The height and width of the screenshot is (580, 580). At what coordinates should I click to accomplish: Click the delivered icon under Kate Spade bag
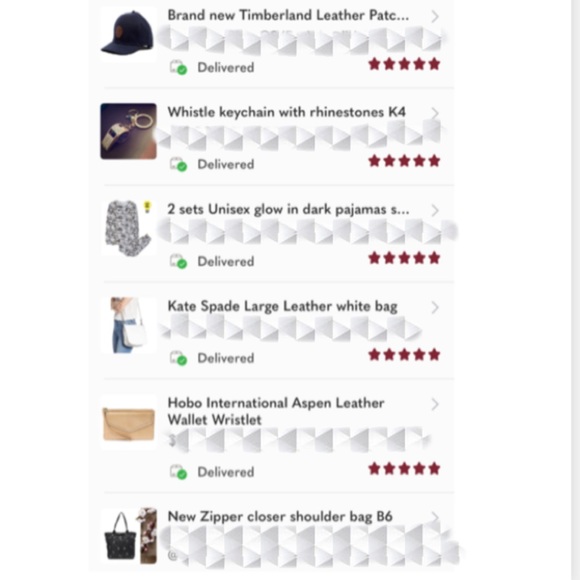[x=178, y=358]
